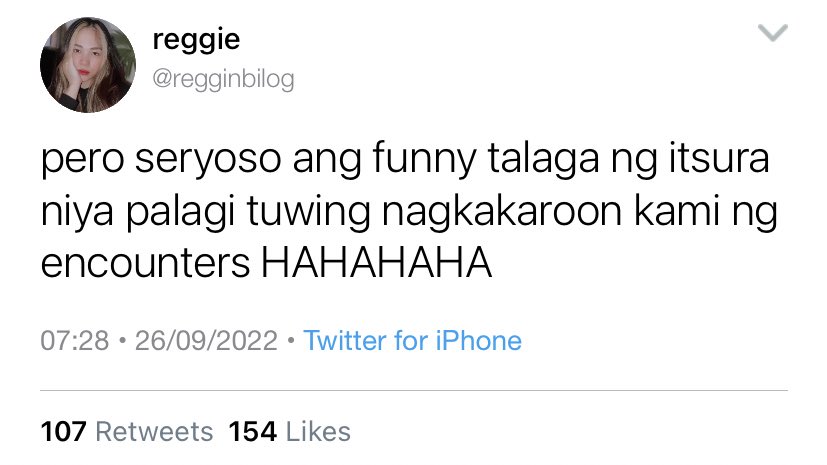The image size is (827, 465).
Task: Click the word itsura in the tweet
Action: pos(718,158)
